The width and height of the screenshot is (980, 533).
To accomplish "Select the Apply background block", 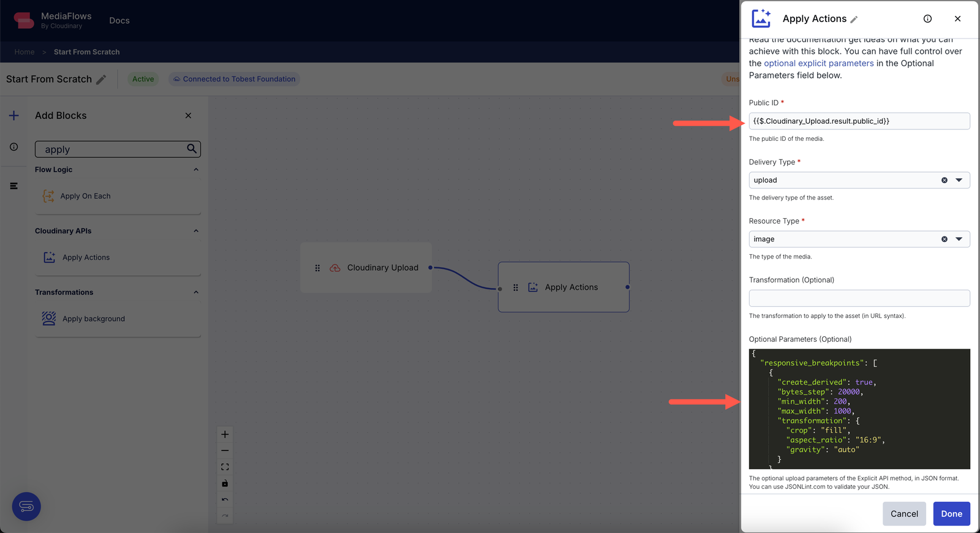I will click(x=118, y=319).
